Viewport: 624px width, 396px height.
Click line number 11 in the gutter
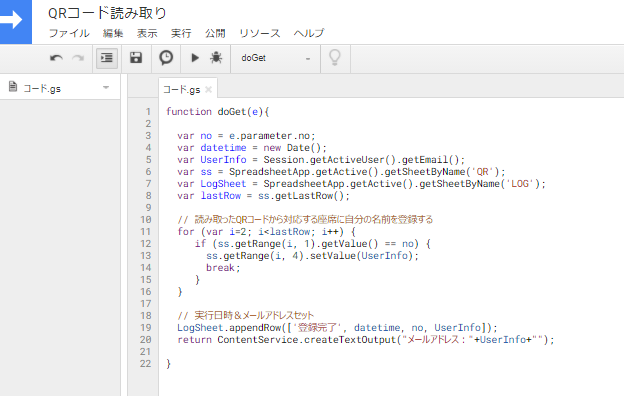pyautogui.click(x=146, y=232)
